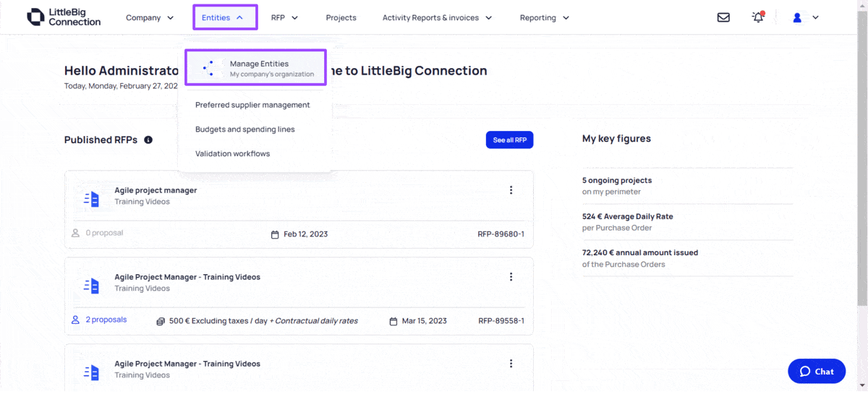Click document icon of RFP-89558-1 card
Viewport: 868px width, 397px height.
[91, 286]
